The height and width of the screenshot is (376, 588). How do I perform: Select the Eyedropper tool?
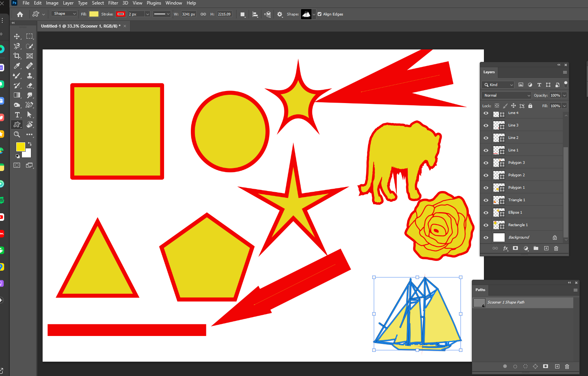click(17, 66)
